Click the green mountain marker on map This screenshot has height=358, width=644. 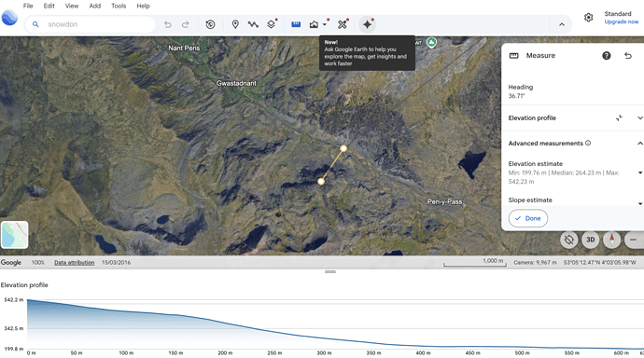[431, 42]
